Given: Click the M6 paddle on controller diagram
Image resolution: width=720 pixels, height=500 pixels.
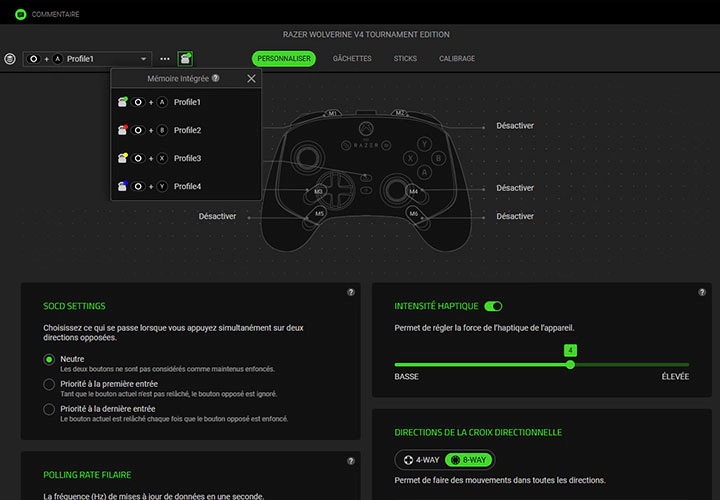Looking at the screenshot, I should tap(413, 213).
